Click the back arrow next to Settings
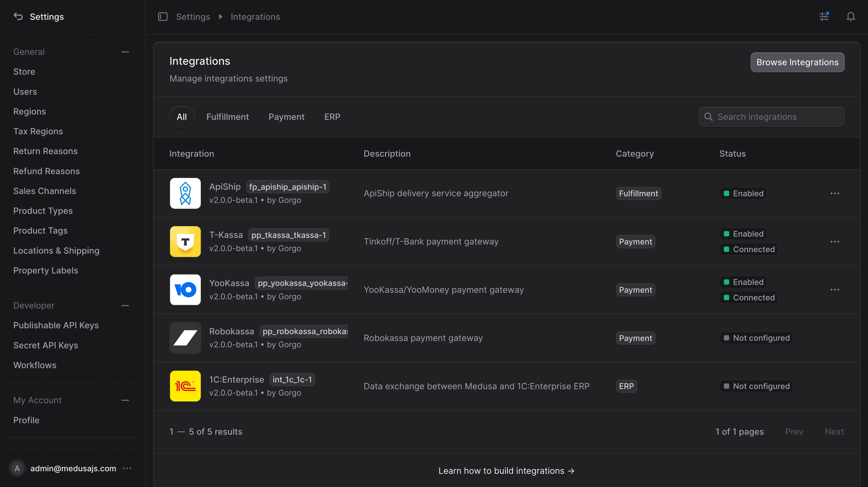This screenshot has height=487, width=868. coord(18,17)
